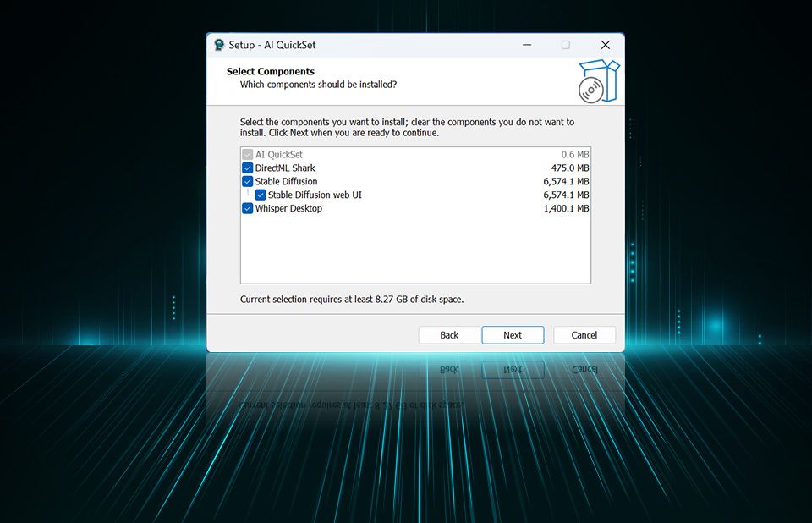Click empty area inside the components list
This screenshot has height=523, width=812.
414,250
